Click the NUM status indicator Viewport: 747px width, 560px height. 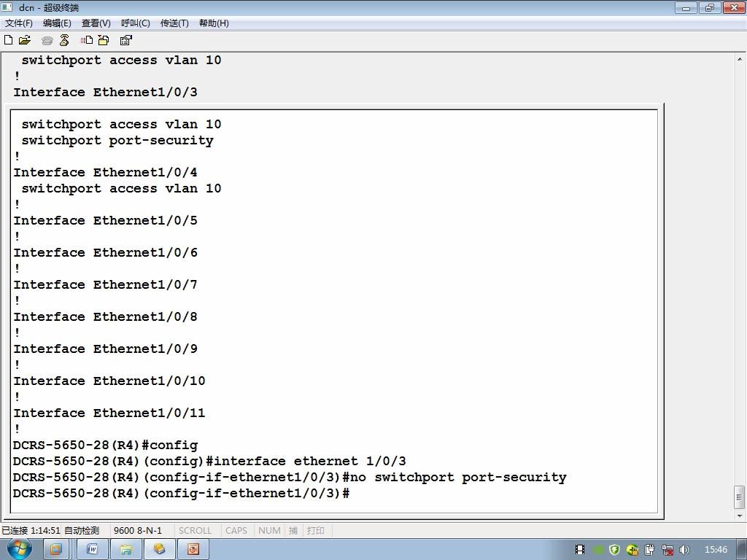click(269, 531)
